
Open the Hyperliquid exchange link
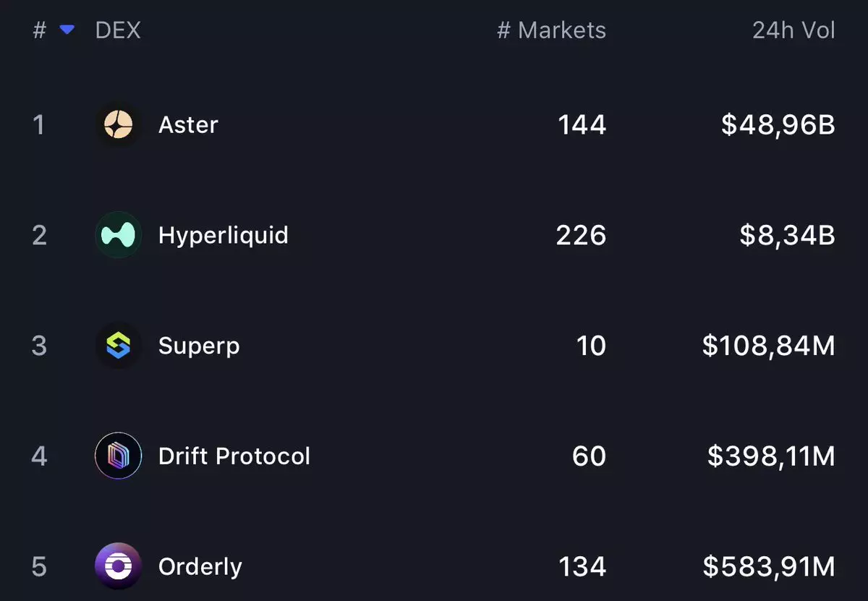pyautogui.click(x=223, y=235)
